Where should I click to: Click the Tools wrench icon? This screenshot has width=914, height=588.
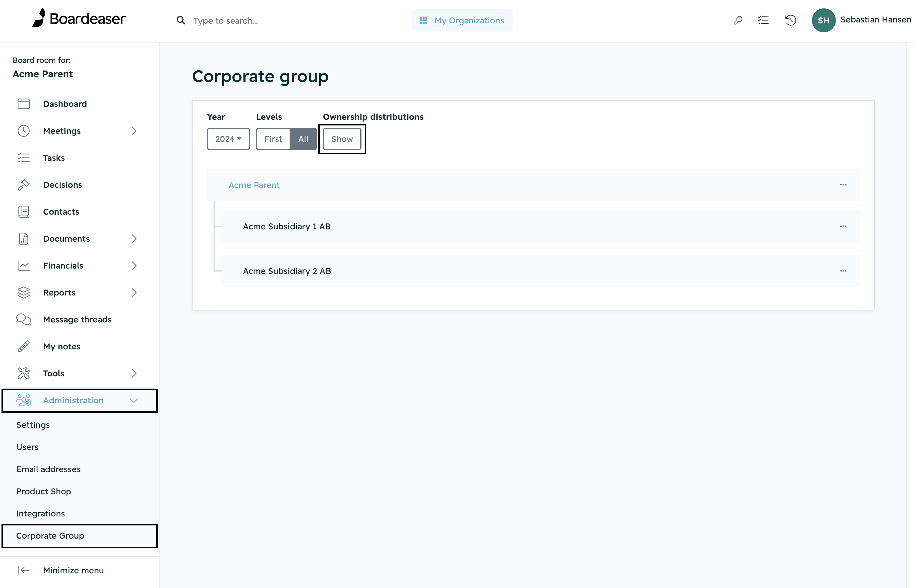click(24, 373)
